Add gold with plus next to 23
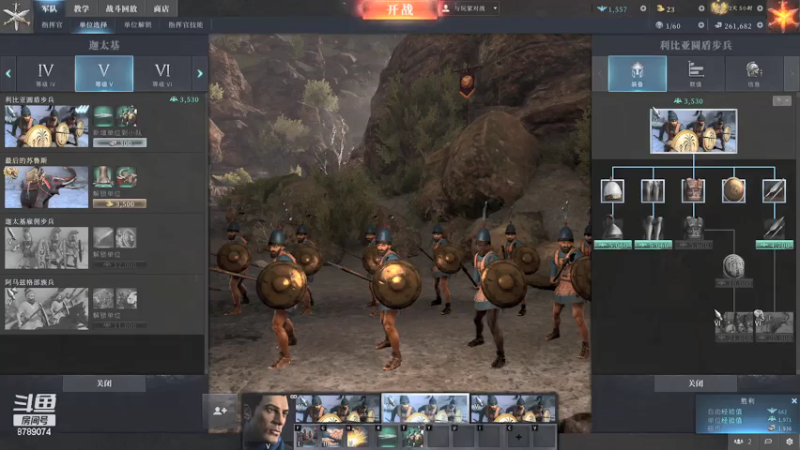This screenshot has height=450, width=800. coord(701,9)
